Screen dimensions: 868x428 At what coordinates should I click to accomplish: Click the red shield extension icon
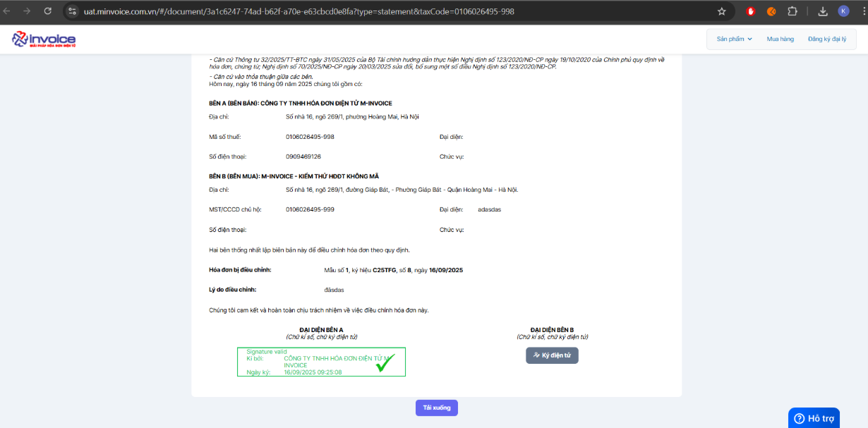pos(751,11)
